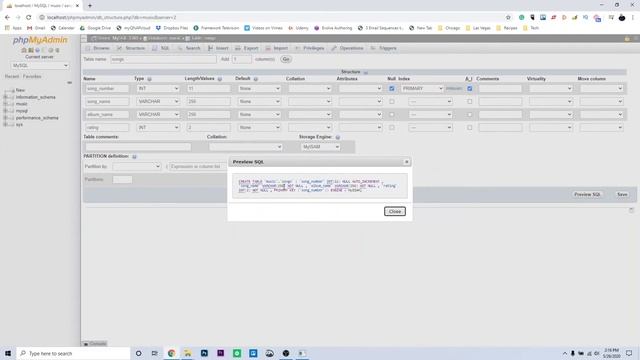Bookmark this page with the star icon
This screenshot has height=360, width=640.
508,18
